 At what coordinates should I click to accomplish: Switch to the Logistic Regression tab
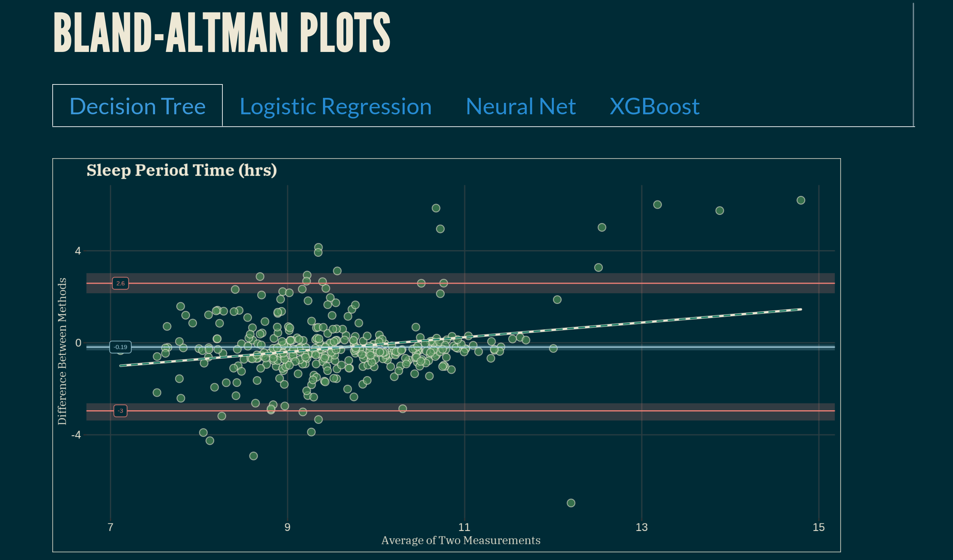tap(335, 106)
